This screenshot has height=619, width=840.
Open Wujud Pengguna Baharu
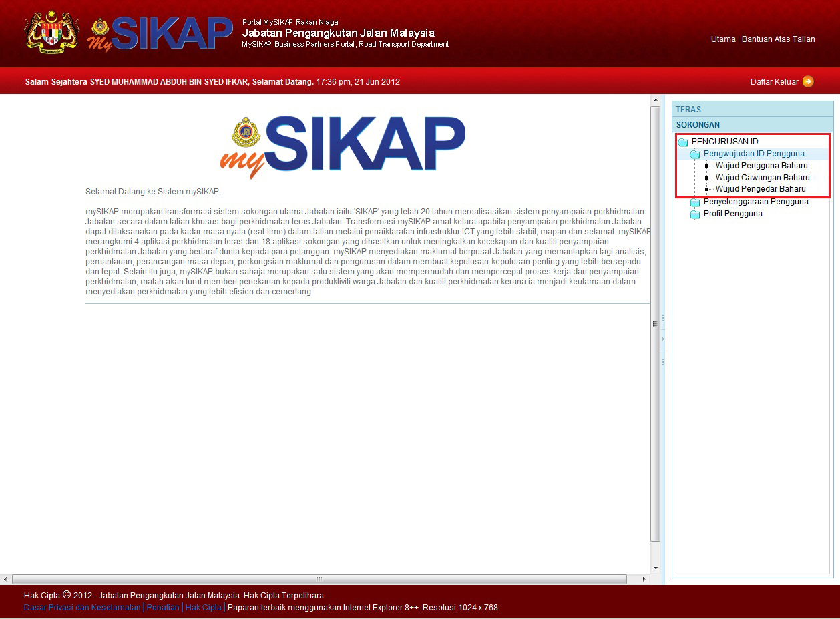point(762,166)
